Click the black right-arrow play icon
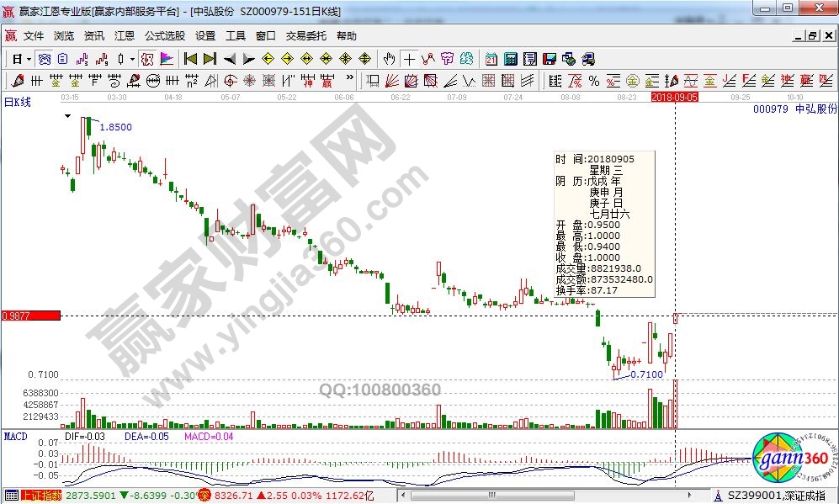This screenshot has width=839, height=504. [248, 59]
